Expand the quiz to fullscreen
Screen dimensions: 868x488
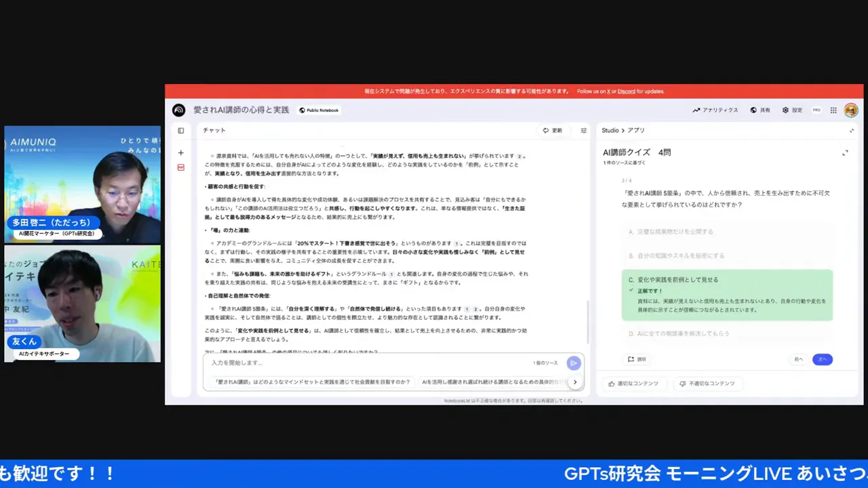click(845, 153)
